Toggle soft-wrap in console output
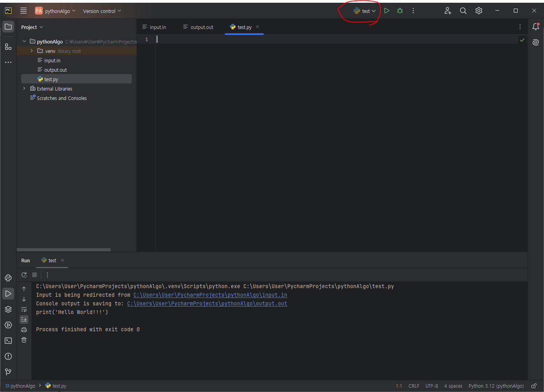This screenshot has width=544, height=392. coord(24,309)
